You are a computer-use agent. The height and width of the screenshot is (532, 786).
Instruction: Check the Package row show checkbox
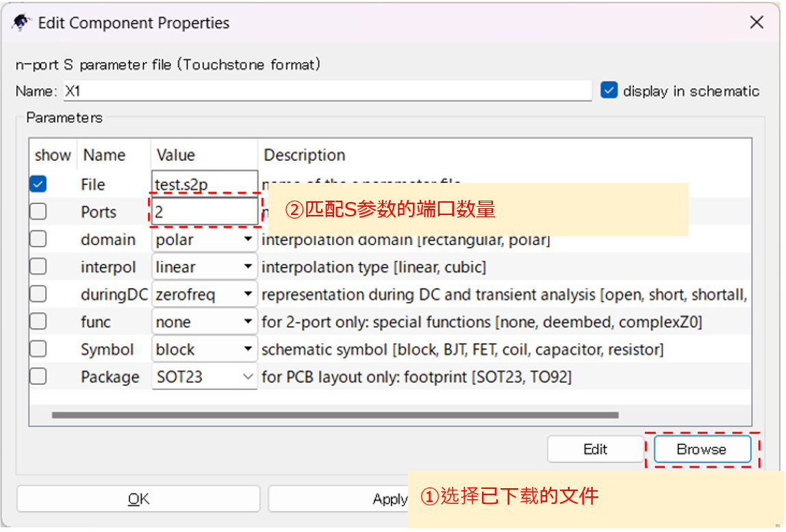(x=38, y=376)
